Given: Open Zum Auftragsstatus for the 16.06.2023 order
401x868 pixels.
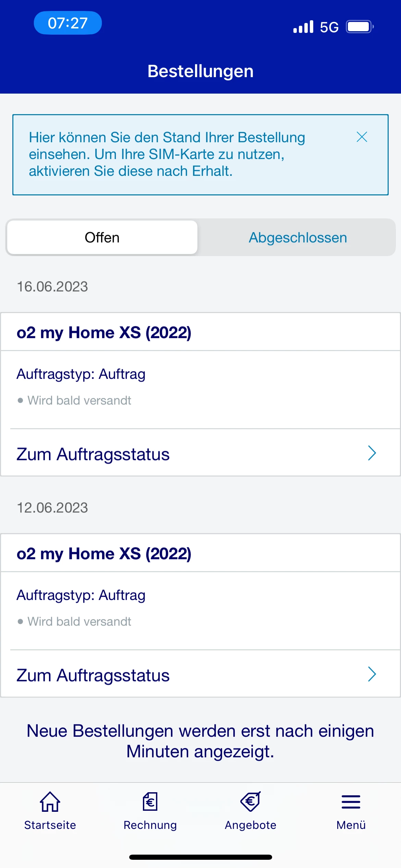Looking at the screenshot, I should pos(93,454).
